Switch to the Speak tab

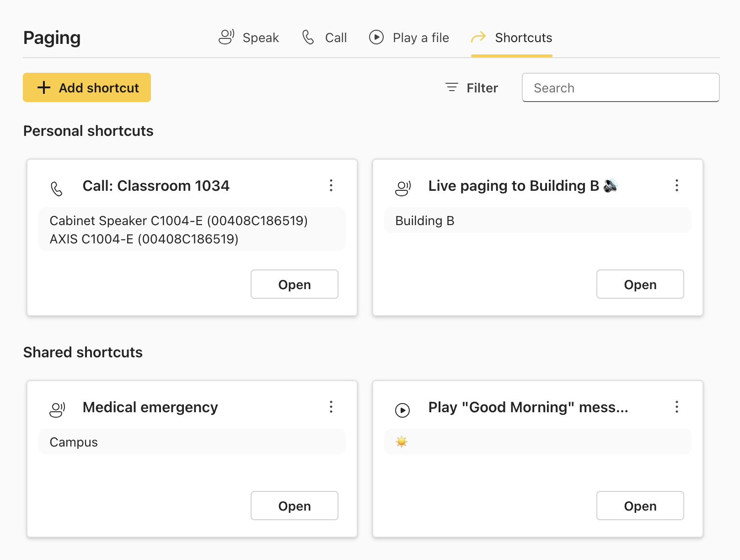click(x=249, y=38)
